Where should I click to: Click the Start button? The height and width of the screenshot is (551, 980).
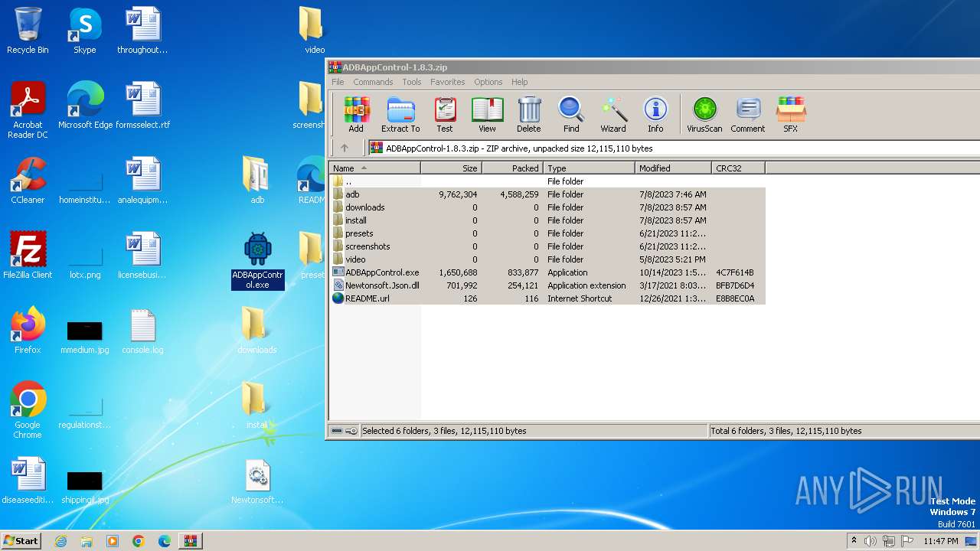coord(21,540)
